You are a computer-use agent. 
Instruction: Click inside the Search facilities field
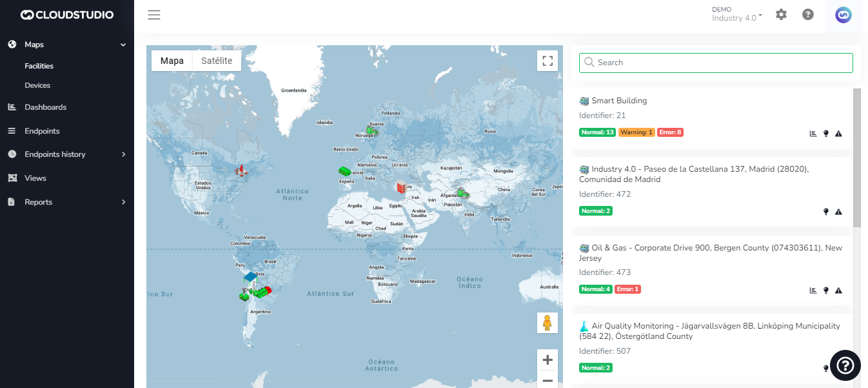(x=716, y=63)
